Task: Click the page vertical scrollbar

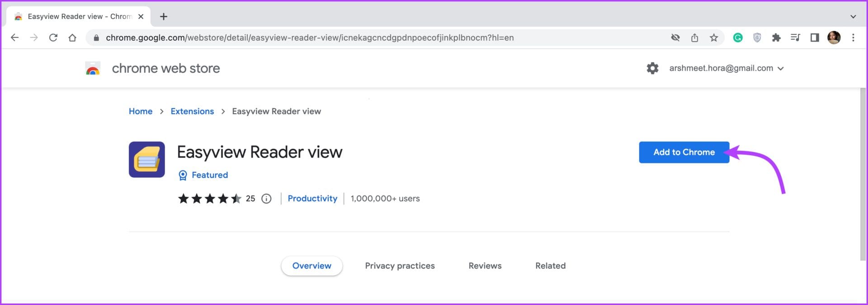Action: click(863, 174)
